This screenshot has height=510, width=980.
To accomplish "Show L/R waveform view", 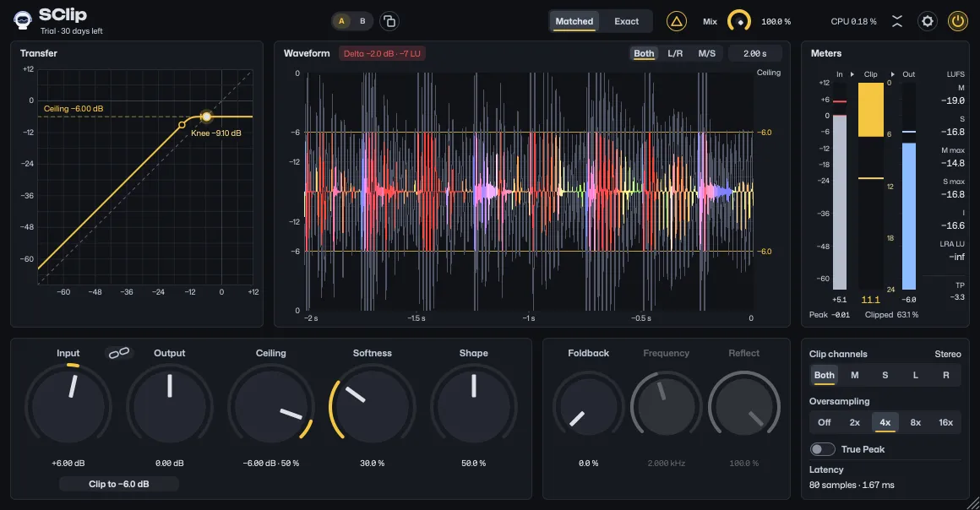I will pos(675,54).
